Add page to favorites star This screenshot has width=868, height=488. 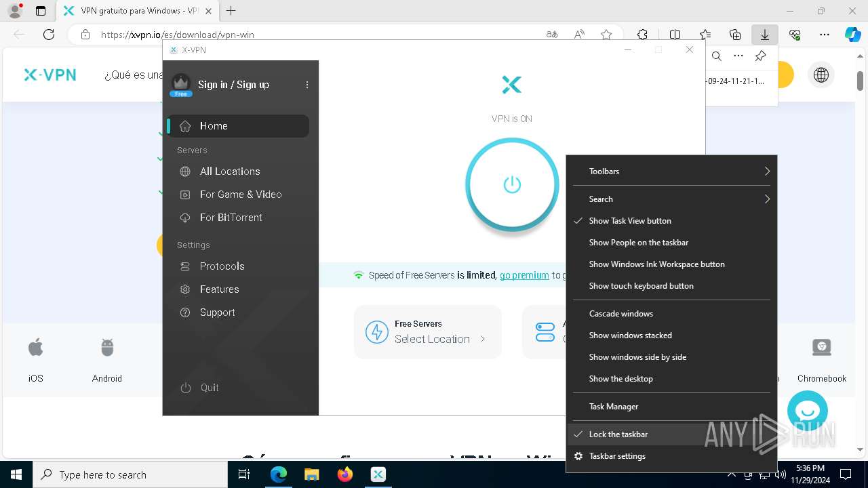[606, 35]
